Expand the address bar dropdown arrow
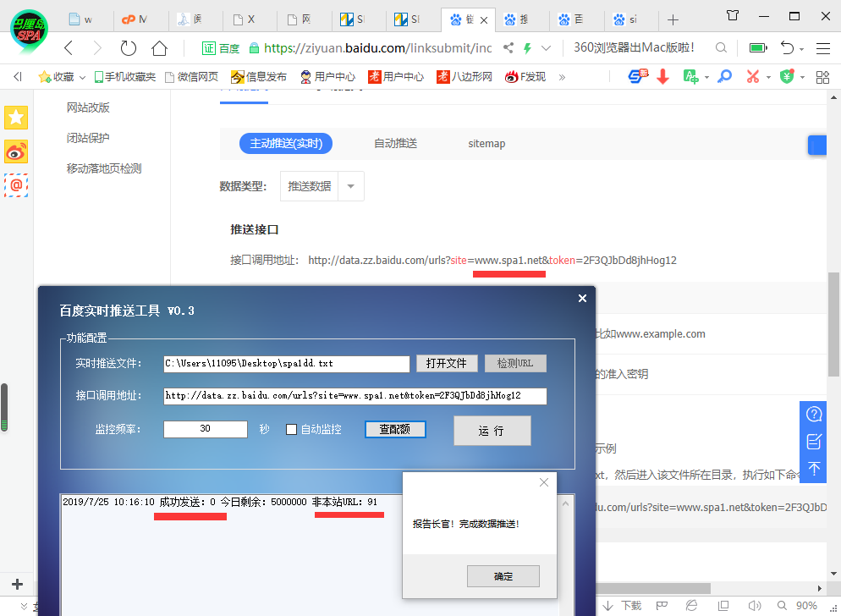Image resolution: width=841 pixels, height=616 pixels. (546, 48)
